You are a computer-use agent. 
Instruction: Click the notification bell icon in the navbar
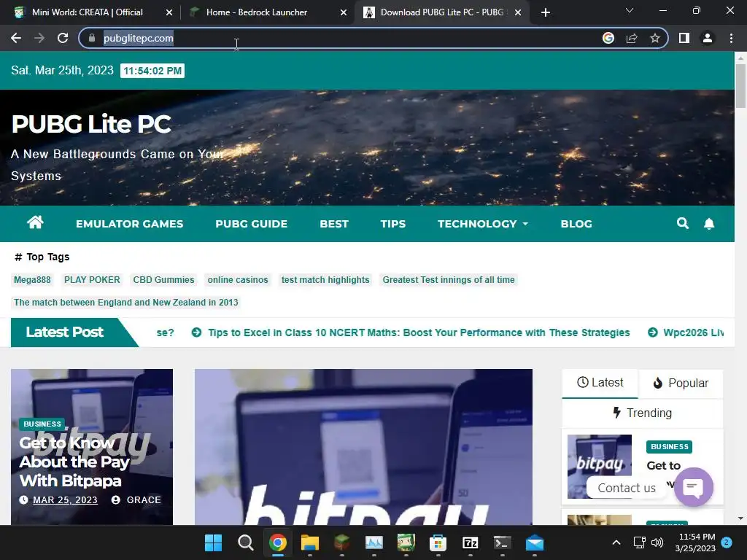tap(709, 223)
